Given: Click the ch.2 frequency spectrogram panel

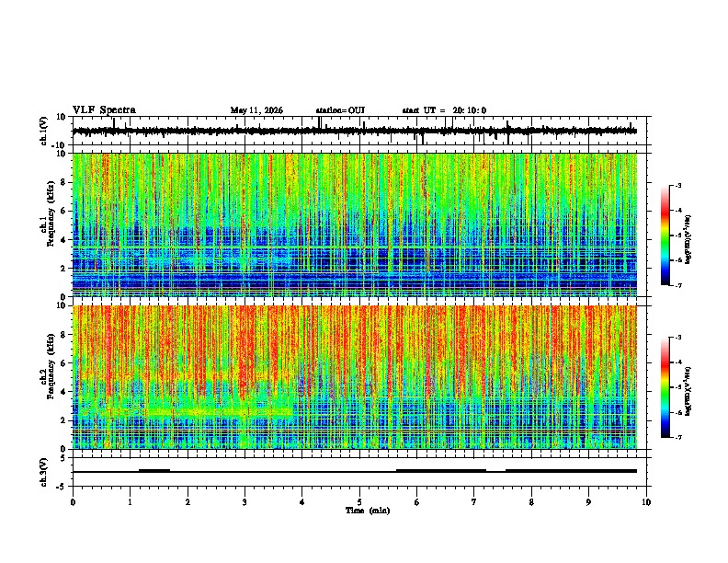Looking at the screenshot, I should (355, 377).
